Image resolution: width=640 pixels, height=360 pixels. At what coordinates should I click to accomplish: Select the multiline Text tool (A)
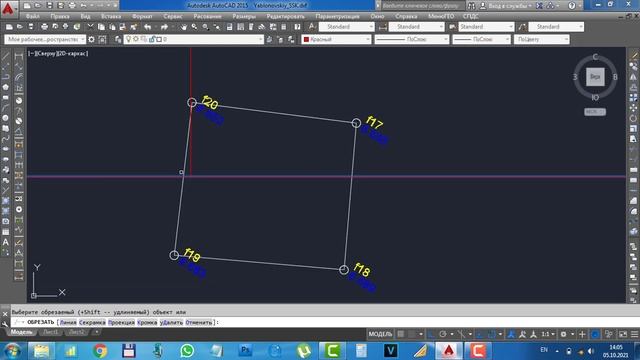click(6, 242)
